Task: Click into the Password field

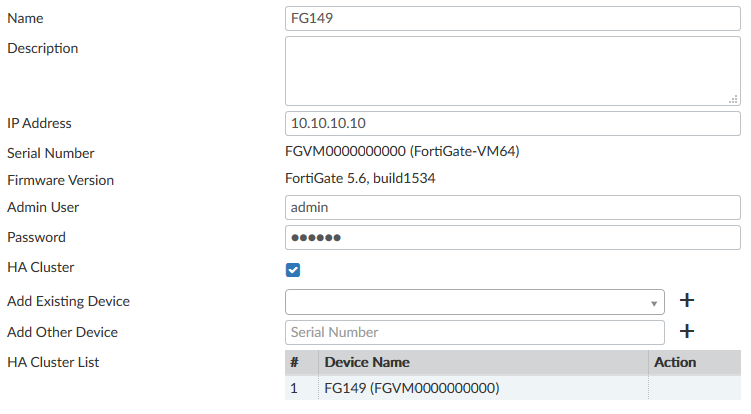Action: tap(512, 238)
